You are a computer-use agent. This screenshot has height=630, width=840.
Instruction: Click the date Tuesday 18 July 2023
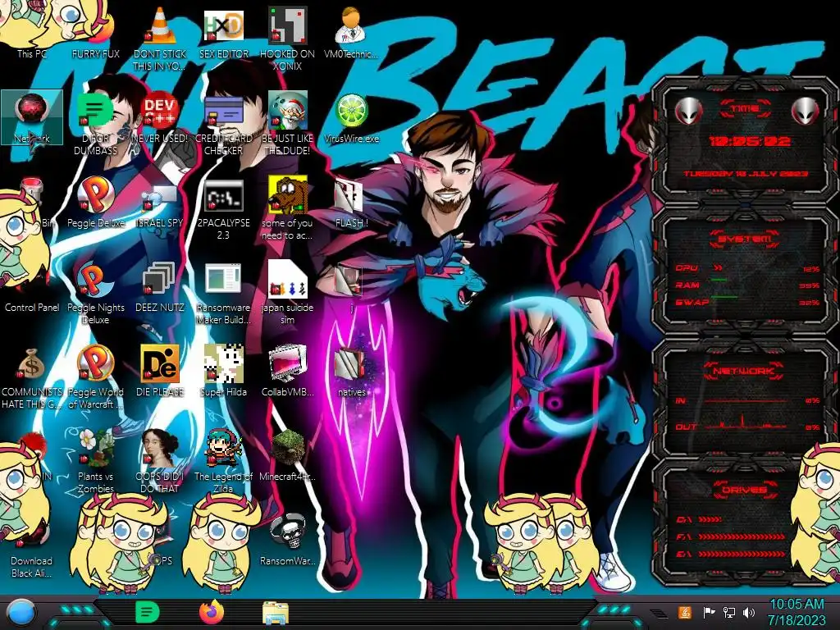point(745,174)
